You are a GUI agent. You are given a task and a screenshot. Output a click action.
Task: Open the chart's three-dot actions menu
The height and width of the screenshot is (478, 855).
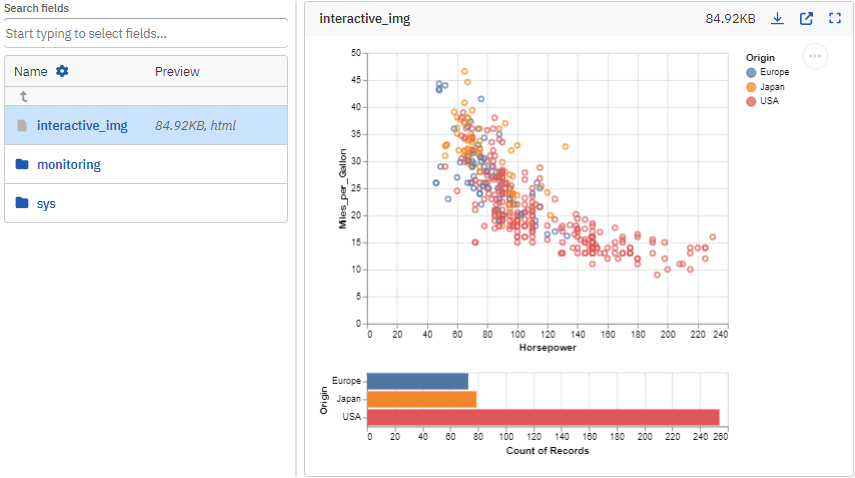coord(816,56)
